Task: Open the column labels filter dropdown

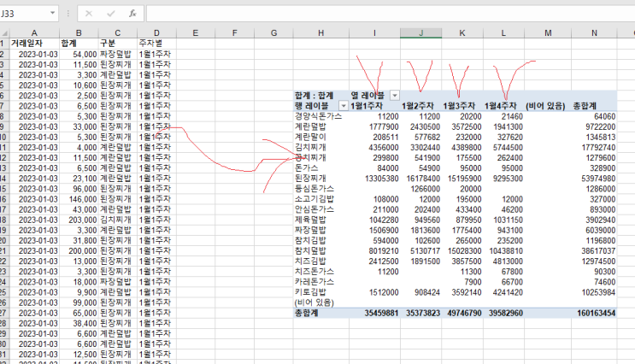Action: [395, 96]
